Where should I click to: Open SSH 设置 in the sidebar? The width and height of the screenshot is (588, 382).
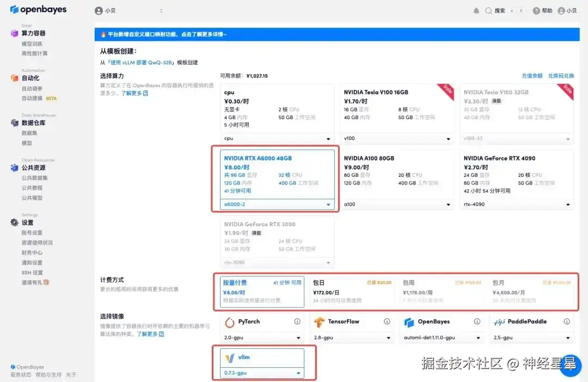pos(32,273)
